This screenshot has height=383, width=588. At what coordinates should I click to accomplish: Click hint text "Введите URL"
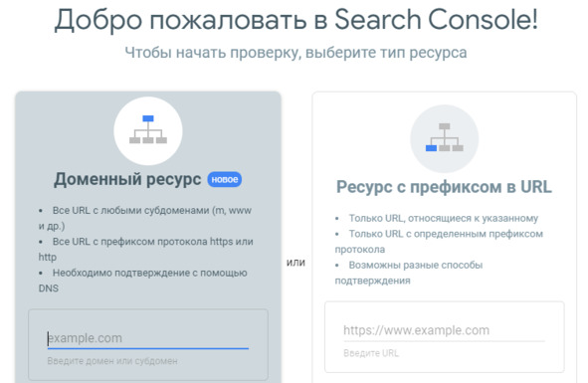tap(371, 353)
